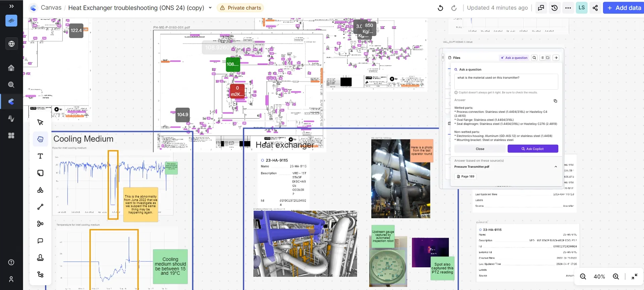The width and height of the screenshot is (644, 290).
Task: Open the LS user avatar
Action: tap(582, 8)
